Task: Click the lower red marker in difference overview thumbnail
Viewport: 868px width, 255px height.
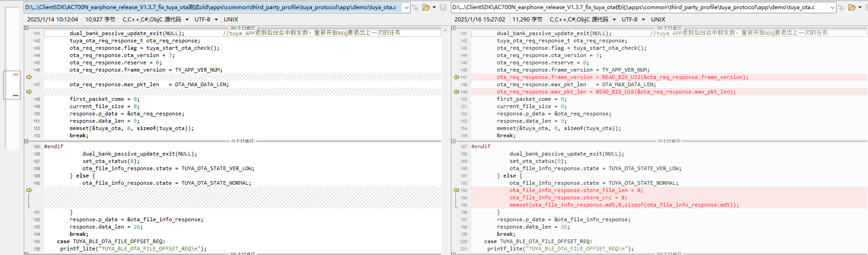Action: point(15,96)
